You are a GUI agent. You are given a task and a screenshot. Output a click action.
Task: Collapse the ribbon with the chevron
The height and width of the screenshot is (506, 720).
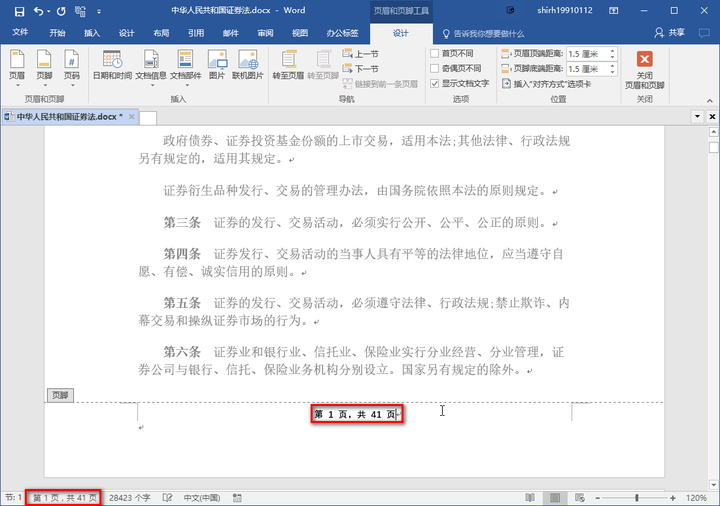tap(709, 101)
